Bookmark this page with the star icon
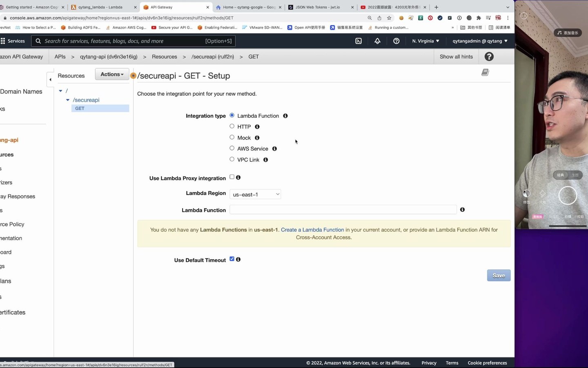The width and height of the screenshot is (588, 368). [x=389, y=18]
